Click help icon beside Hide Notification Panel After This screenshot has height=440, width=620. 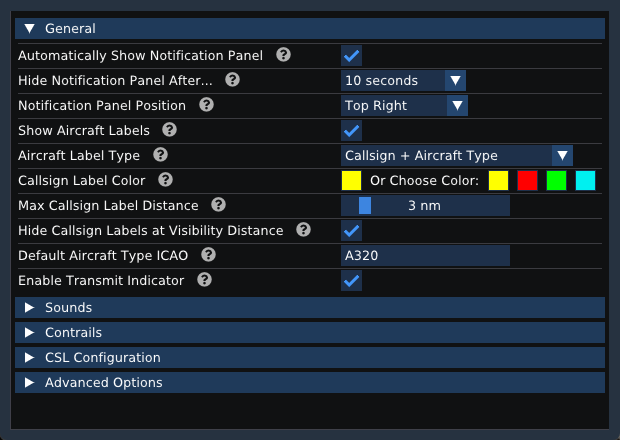[232, 80]
